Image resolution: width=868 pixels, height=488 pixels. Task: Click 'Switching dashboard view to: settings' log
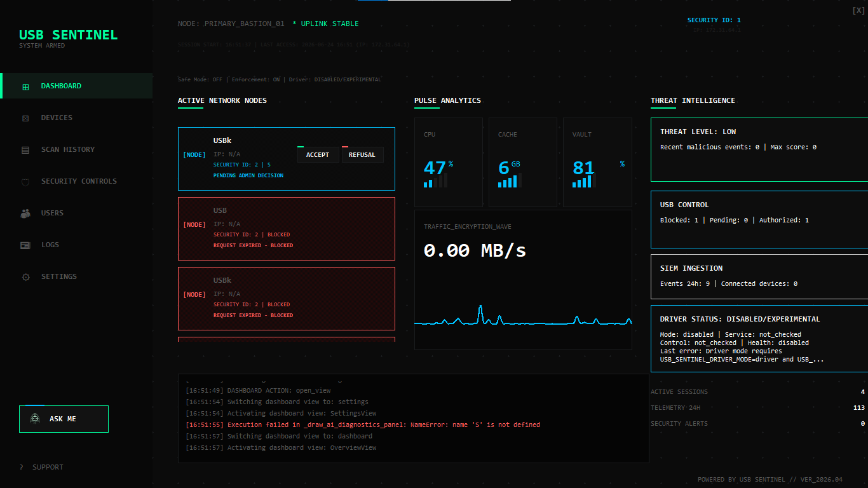pyautogui.click(x=277, y=402)
